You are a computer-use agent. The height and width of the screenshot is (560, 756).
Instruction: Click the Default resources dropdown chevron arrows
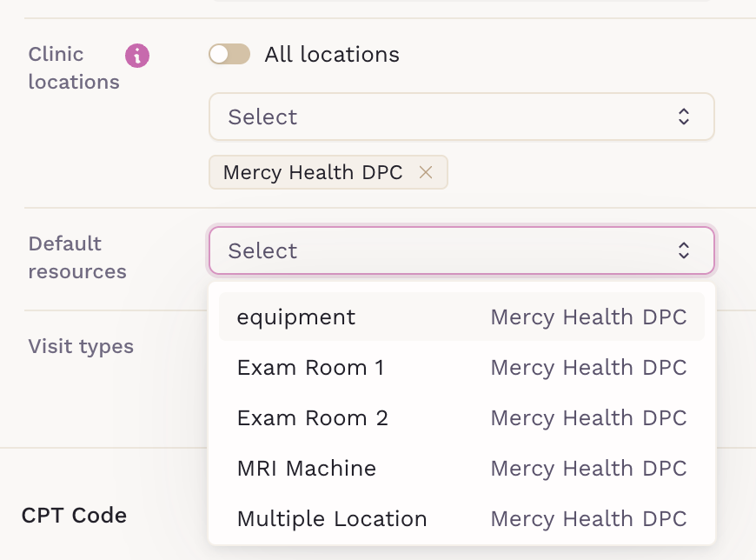click(x=684, y=250)
